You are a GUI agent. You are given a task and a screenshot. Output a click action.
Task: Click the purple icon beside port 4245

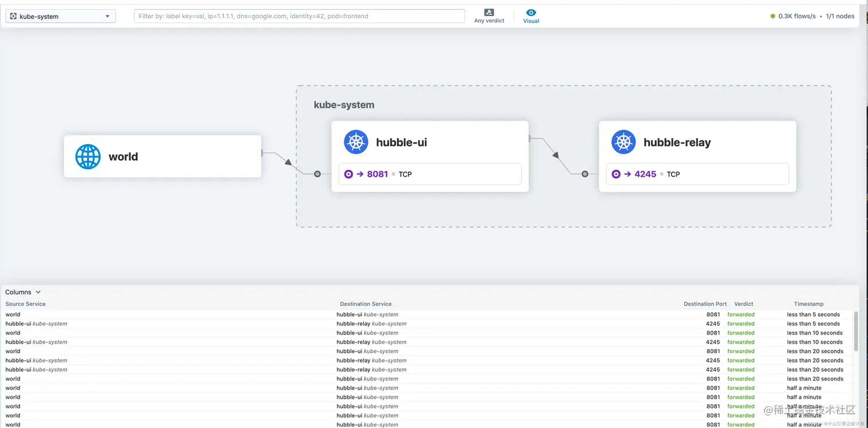tap(616, 174)
